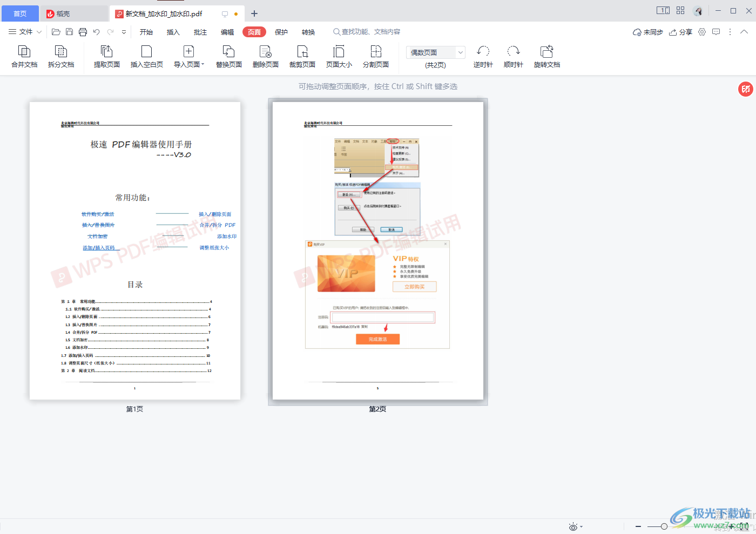Select the page 1 thumbnail
Image resolution: width=756 pixels, height=534 pixels.
[135, 251]
